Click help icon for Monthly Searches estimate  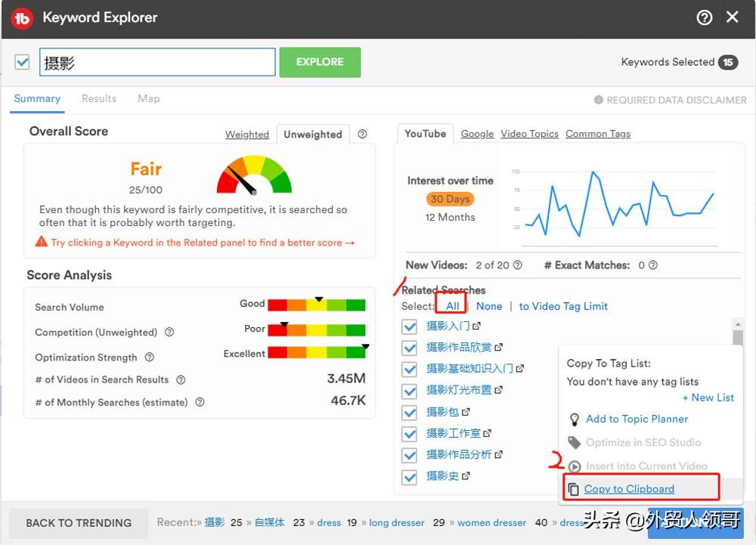[x=200, y=402]
